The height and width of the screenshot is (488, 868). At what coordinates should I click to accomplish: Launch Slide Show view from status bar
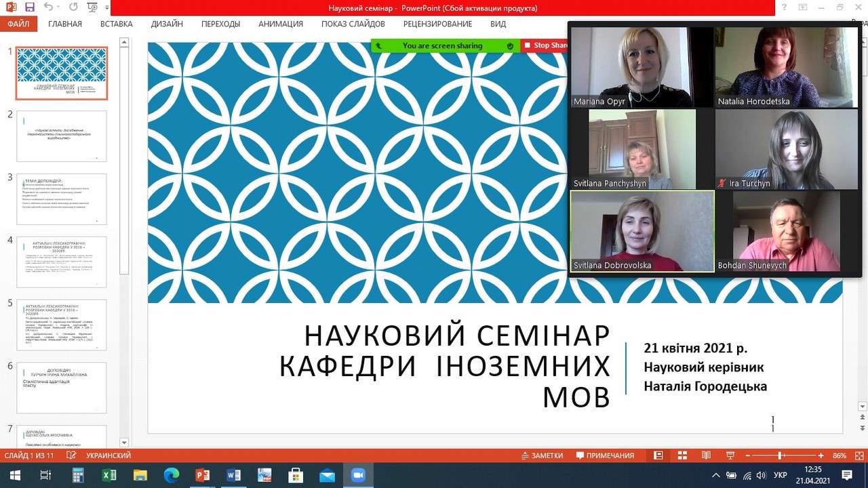[x=730, y=455]
